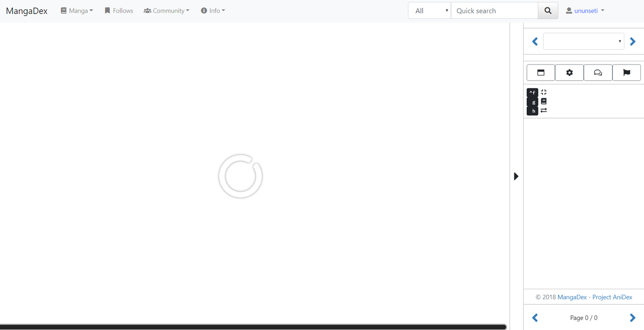Viewport: 644px width, 330px height.
Task: Toggle reading direction (swap arrows icon)
Action: (x=543, y=110)
